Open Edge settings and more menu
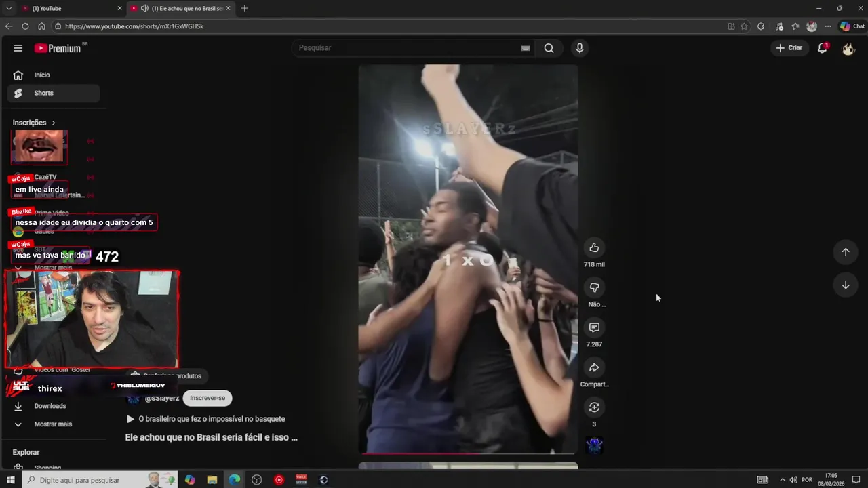The height and width of the screenshot is (488, 868). coord(828,26)
